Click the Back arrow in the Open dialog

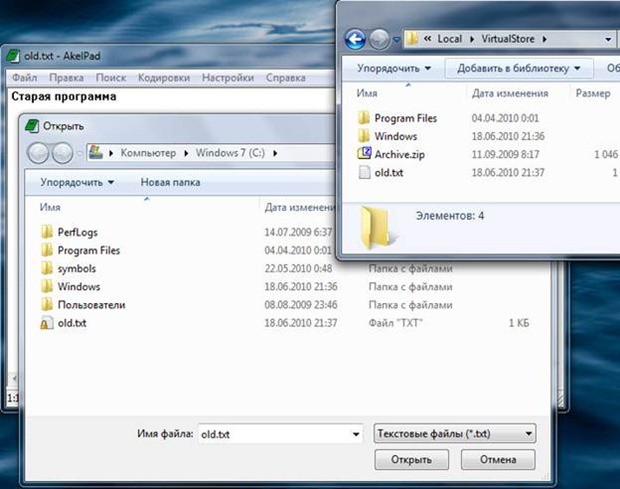click(39, 153)
